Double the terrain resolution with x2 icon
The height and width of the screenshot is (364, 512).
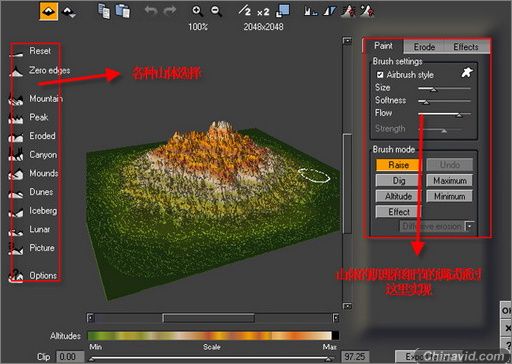coord(263,12)
